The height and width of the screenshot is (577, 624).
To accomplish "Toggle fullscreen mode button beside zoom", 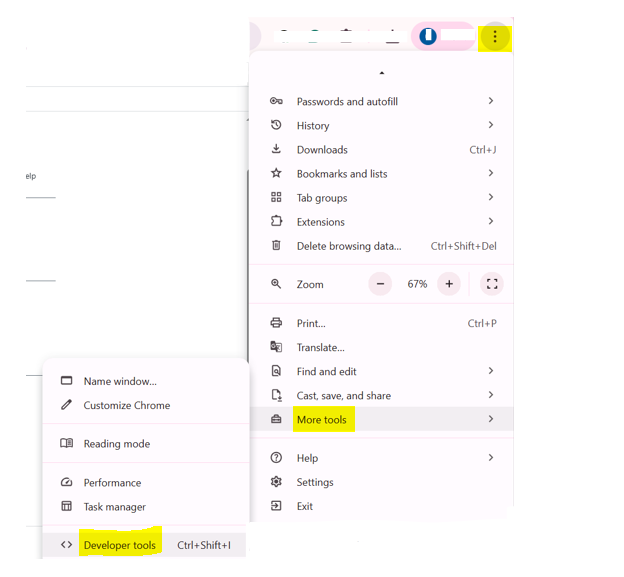I will 491,284.
